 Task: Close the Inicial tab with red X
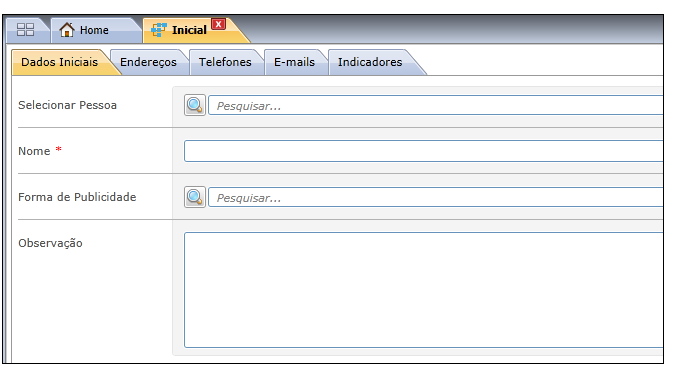(x=218, y=24)
